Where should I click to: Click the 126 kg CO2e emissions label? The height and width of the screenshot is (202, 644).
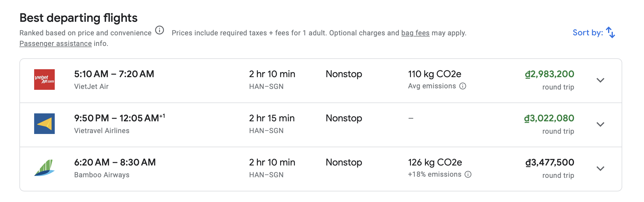coord(435,162)
